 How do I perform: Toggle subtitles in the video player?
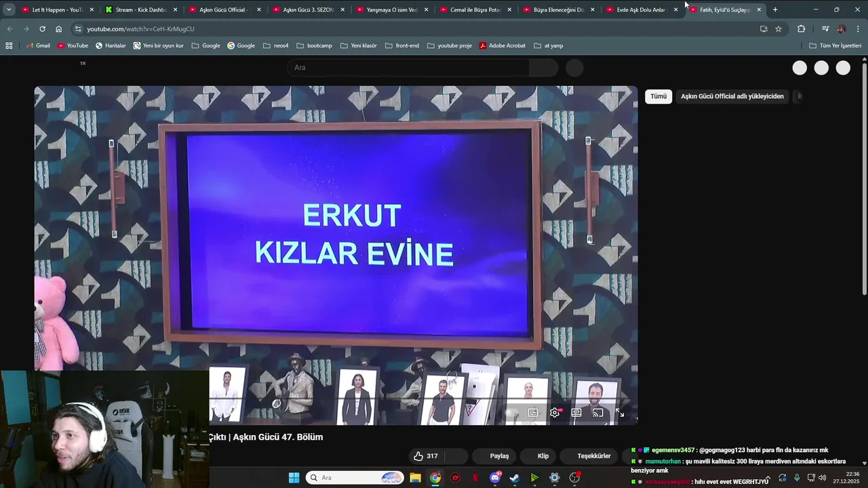(x=533, y=412)
